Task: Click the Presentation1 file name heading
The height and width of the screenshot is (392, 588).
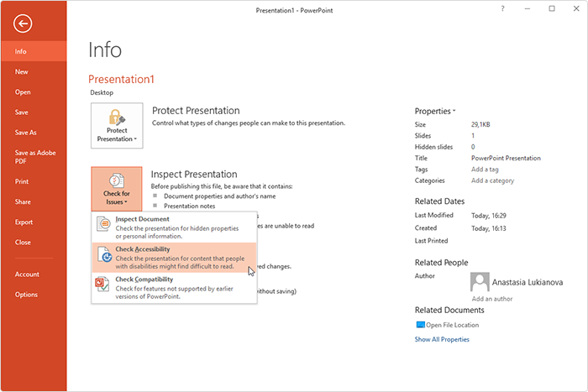Action: tap(121, 79)
